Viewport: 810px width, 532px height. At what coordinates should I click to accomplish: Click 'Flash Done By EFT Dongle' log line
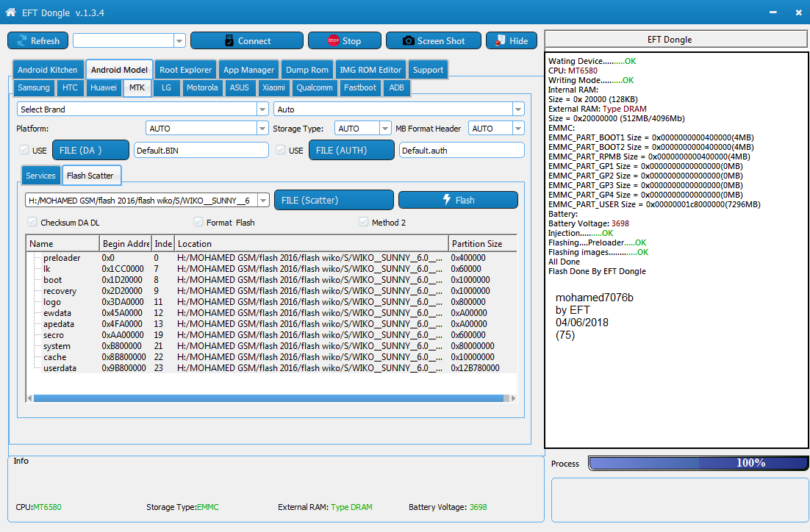[x=597, y=271]
